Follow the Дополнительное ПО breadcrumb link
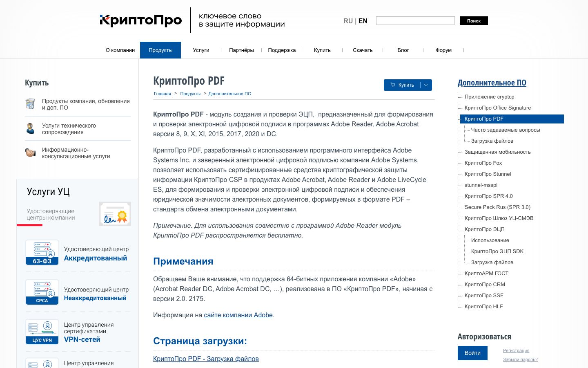 (x=230, y=94)
